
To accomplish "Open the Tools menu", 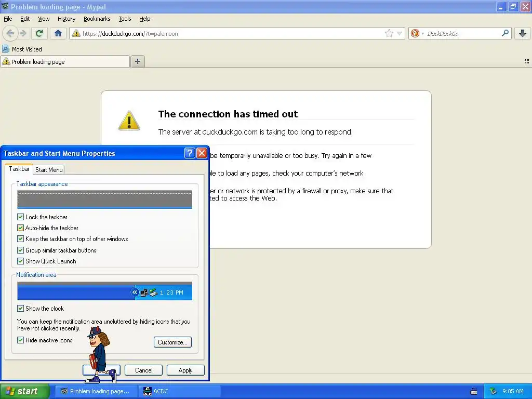I will (x=125, y=19).
